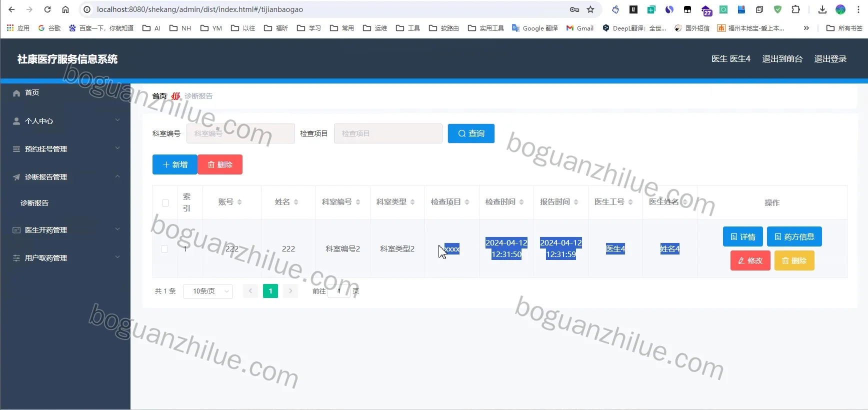Focus the 科室编号 search field
868x410 pixels.
point(240,133)
